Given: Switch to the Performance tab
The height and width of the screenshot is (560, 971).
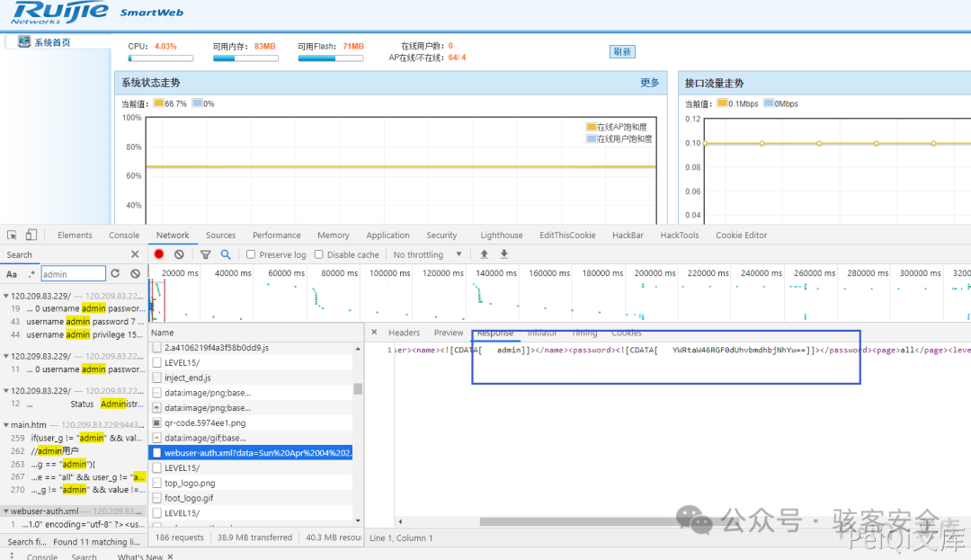Looking at the screenshot, I should point(277,236).
